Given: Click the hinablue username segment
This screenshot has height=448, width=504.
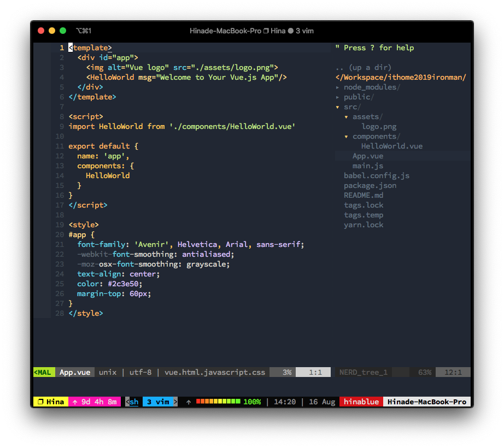Looking at the screenshot, I should click(361, 402).
